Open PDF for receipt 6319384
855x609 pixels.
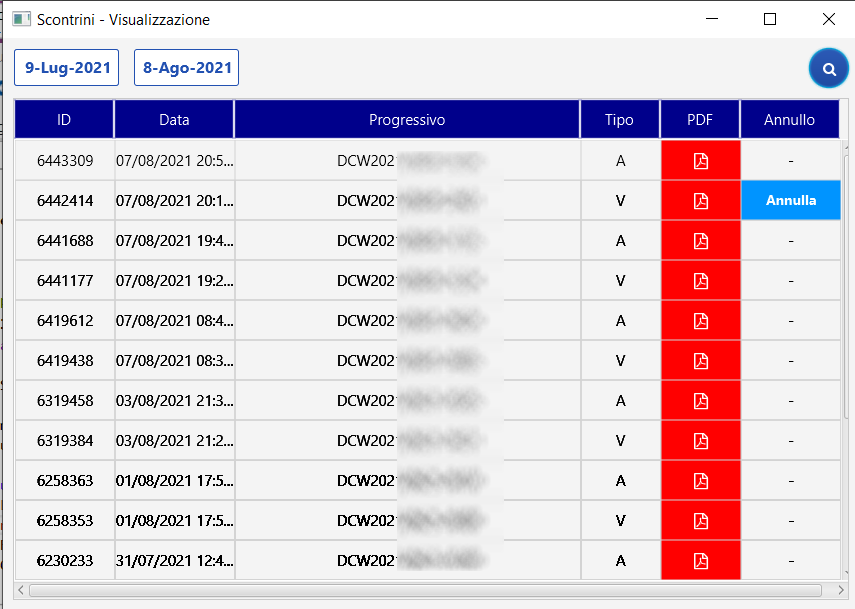pos(701,441)
